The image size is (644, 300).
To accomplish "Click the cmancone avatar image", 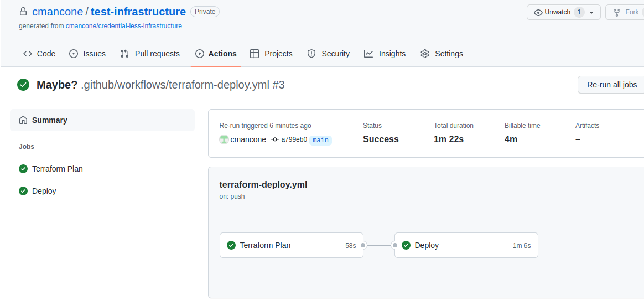I will click(x=224, y=139).
